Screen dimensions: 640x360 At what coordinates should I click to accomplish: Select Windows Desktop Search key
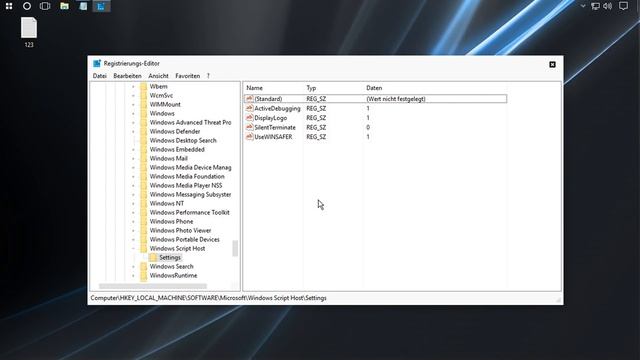pyautogui.click(x=183, y=140)
